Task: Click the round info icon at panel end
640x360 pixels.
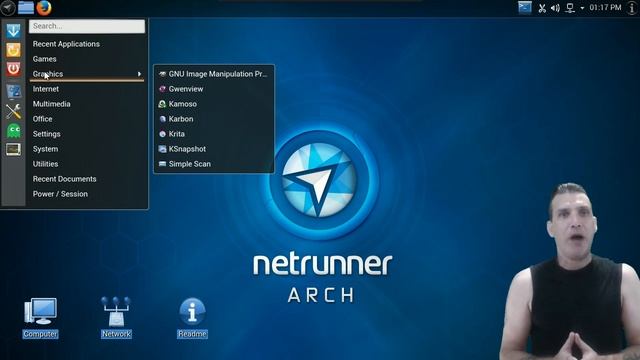Action: coord(632,8)
